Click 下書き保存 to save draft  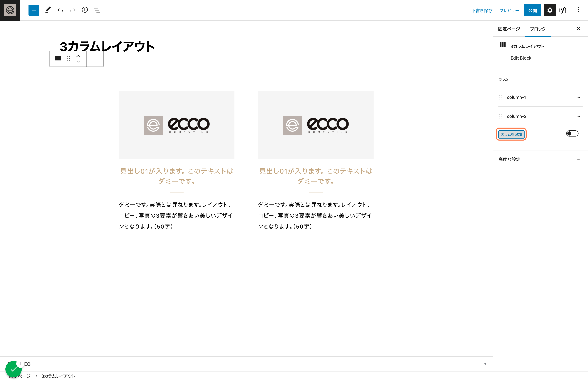click(x=482, y=10)
